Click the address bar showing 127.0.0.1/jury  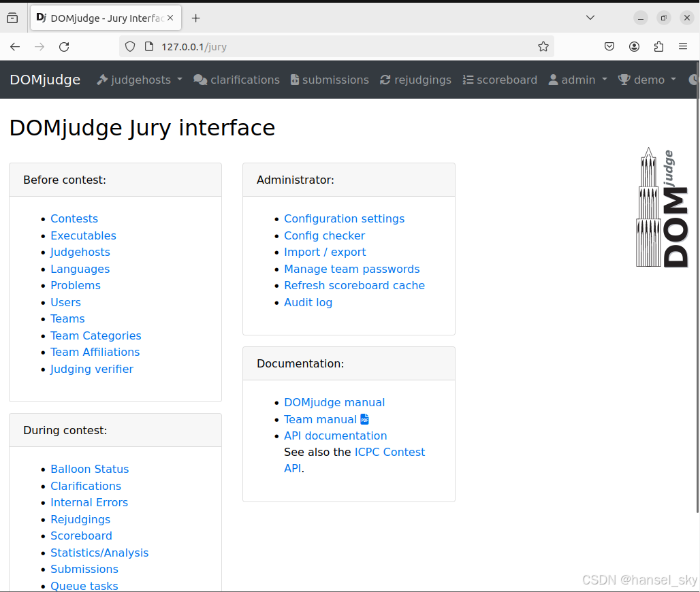click(336, 46)
